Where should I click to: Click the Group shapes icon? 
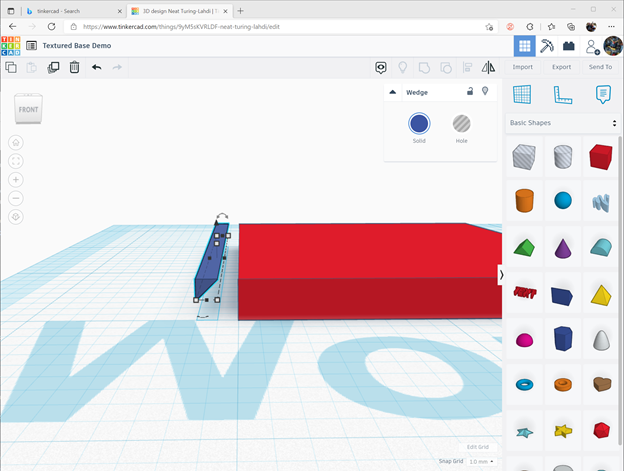coord(424,68)
